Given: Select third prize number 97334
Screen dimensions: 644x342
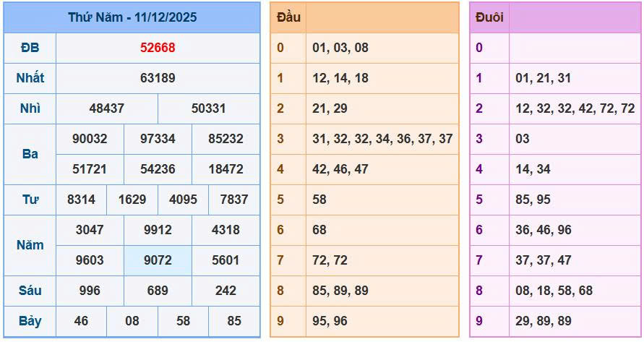Looking at the screenshot, I should point(158,139).
